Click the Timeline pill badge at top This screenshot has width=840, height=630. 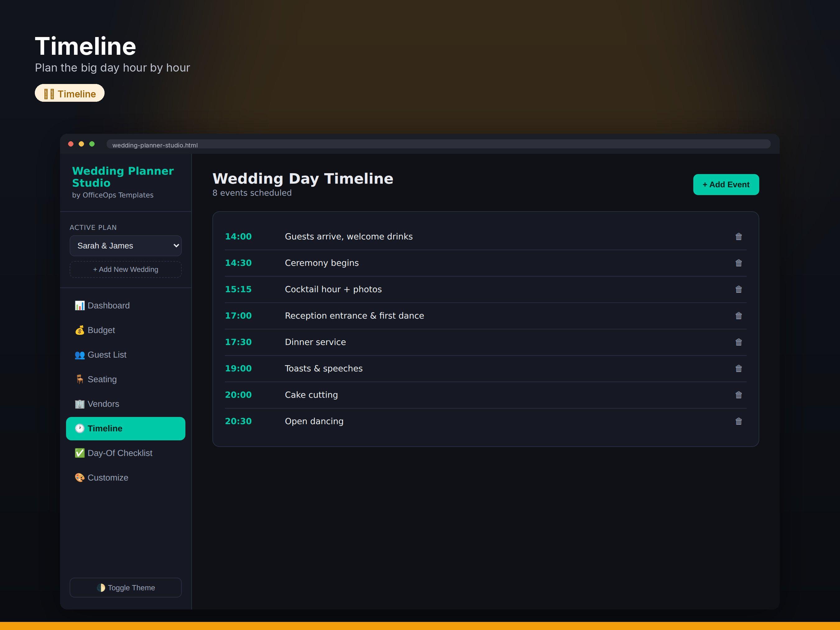point(69,93)
